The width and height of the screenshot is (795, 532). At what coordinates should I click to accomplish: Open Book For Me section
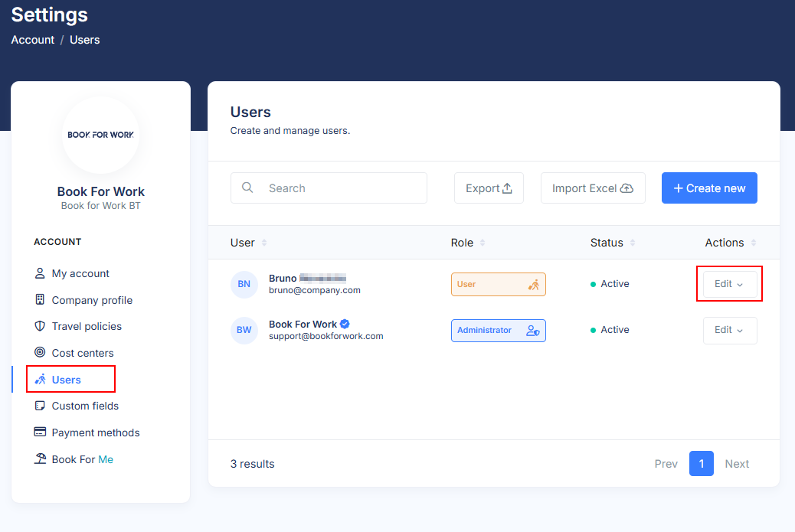[x=74, y=459]
